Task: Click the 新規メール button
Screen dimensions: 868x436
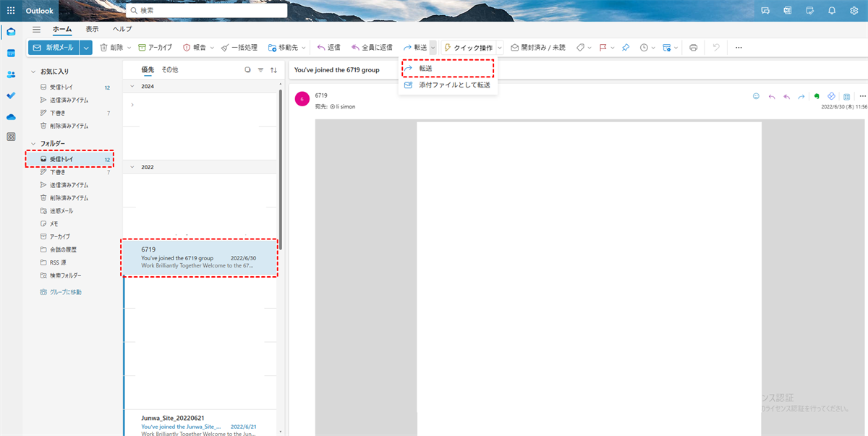Action: pos(54,47)
